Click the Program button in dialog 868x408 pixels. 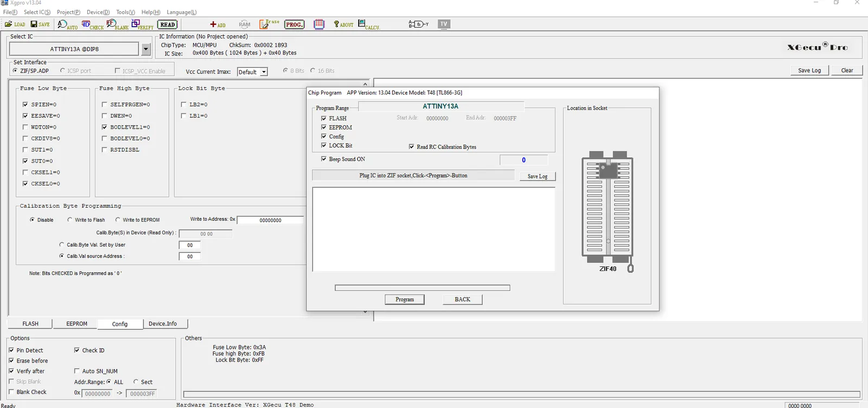click(x=405, y=299)
